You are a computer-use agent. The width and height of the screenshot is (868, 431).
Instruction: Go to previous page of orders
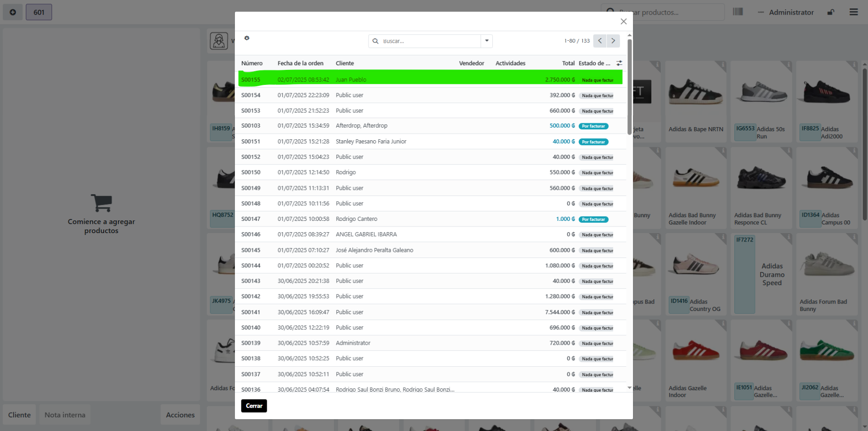600,41
